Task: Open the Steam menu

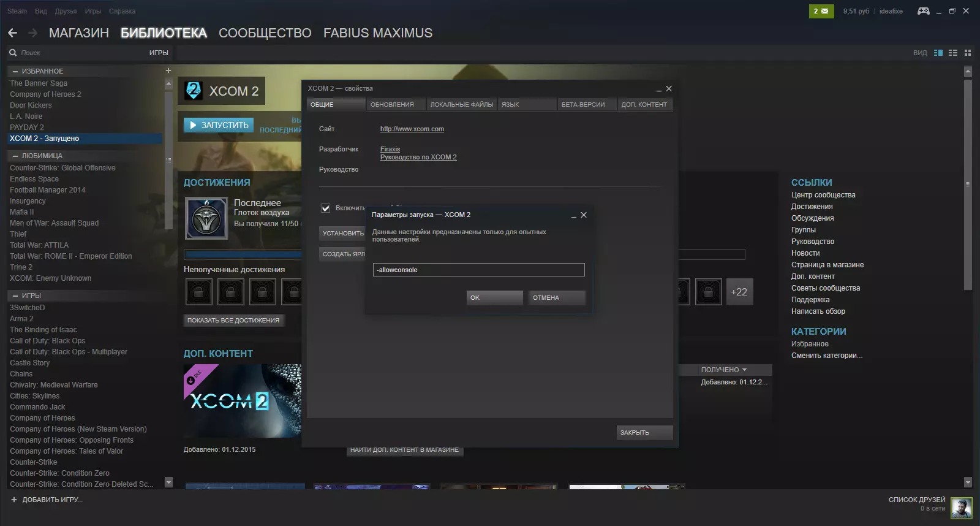Action: pyautogui.click(x=17, y=11)
